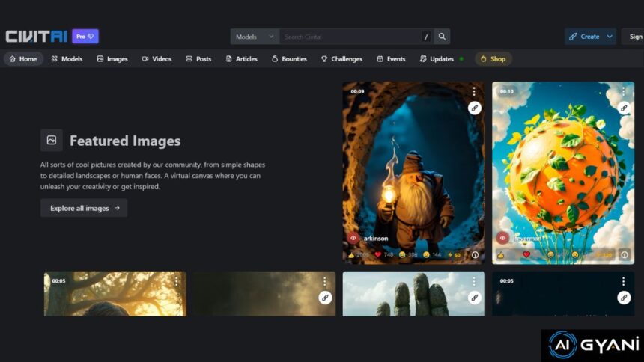The height and width of the screenshot is (362, 644).
Task: Focus the Search Civitai input field
Action: (348, 37)
